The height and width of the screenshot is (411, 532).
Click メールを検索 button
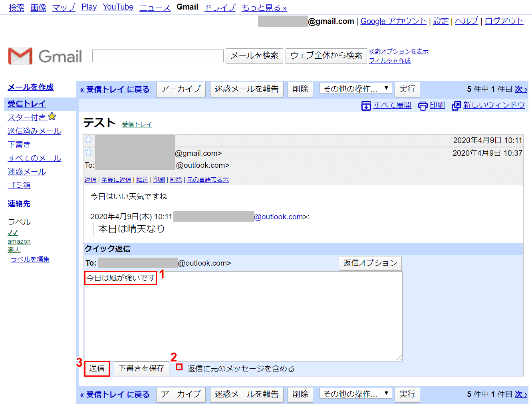254,56
